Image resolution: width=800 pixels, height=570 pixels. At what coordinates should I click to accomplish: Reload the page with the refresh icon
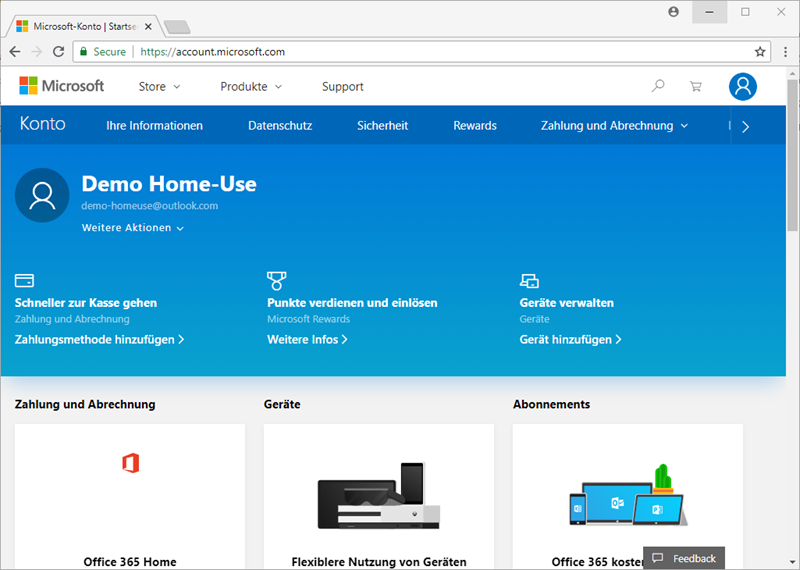(59, 52)
